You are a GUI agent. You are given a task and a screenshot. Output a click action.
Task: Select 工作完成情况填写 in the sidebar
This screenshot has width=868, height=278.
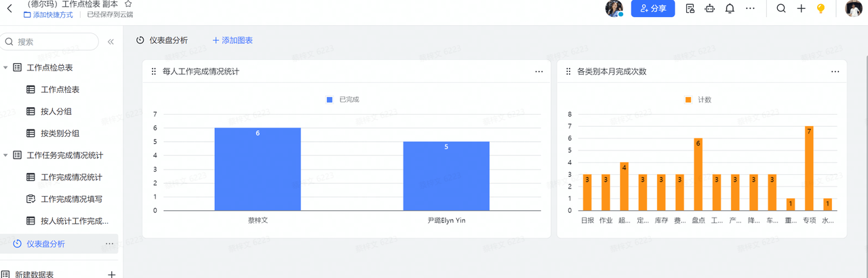pyautogui.click(x=71, y=199)
